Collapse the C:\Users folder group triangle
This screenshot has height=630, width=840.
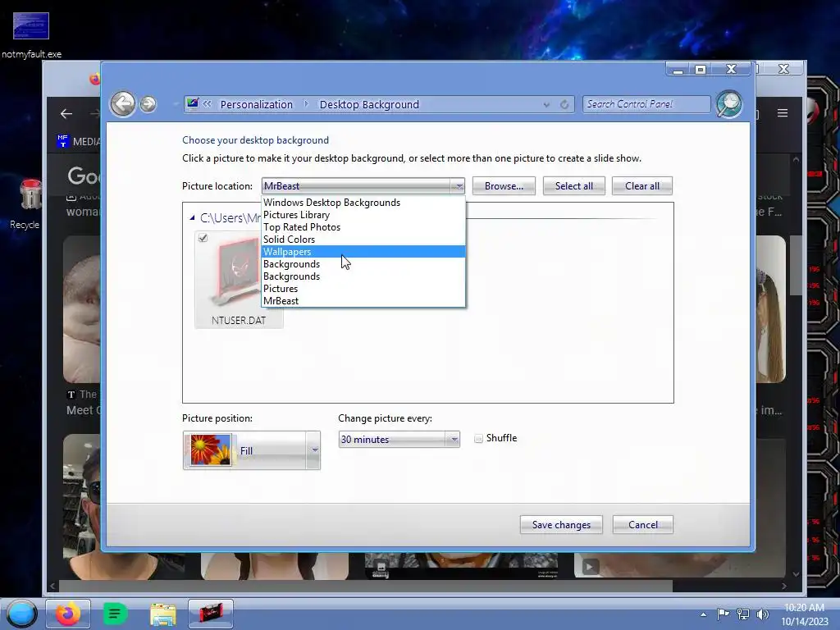pyautogui.click(x=192, y=217)
